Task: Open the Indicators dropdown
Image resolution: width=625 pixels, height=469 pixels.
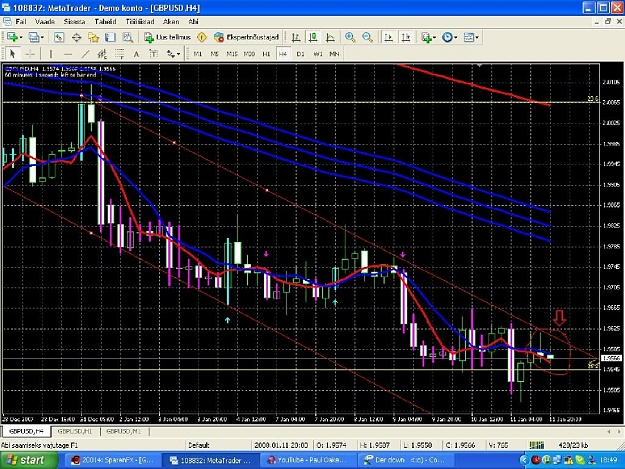Action: click(x=428, y=37)
